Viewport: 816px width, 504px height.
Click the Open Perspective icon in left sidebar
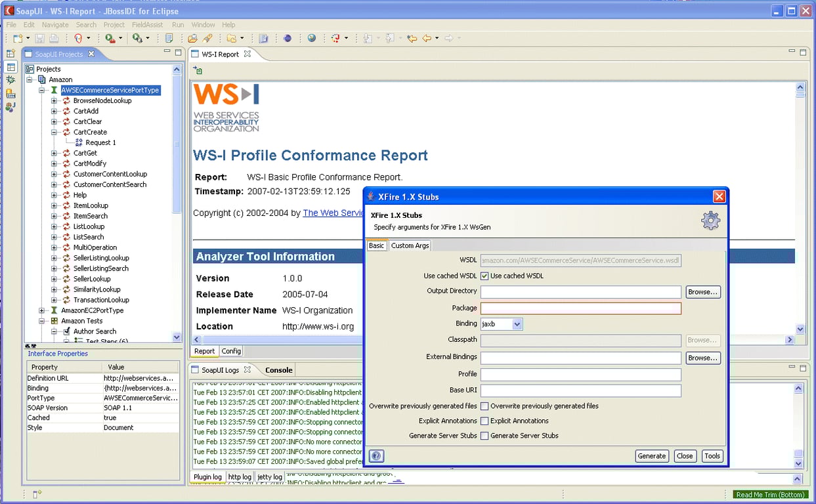11,54
